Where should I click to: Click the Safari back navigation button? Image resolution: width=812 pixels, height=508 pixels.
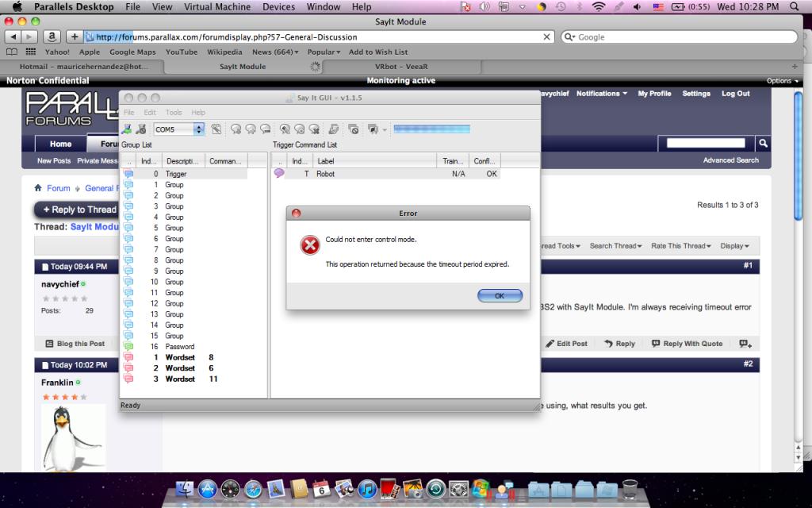pos(13,37)
